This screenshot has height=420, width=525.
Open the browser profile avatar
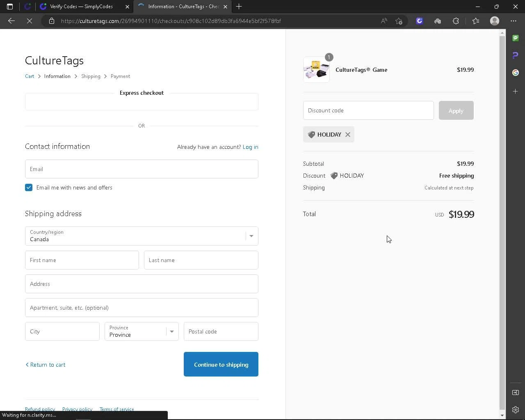click(495, 21)
